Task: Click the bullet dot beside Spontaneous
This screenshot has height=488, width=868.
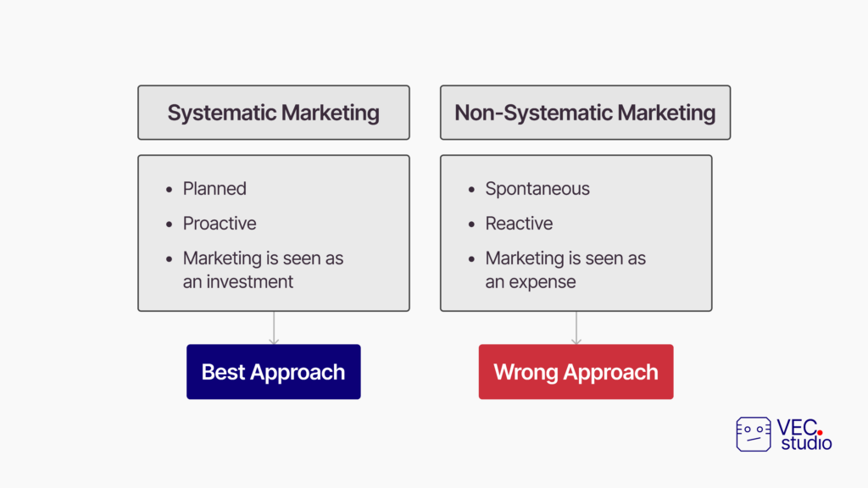Action: pyautogui.click(x=471, y=190)
